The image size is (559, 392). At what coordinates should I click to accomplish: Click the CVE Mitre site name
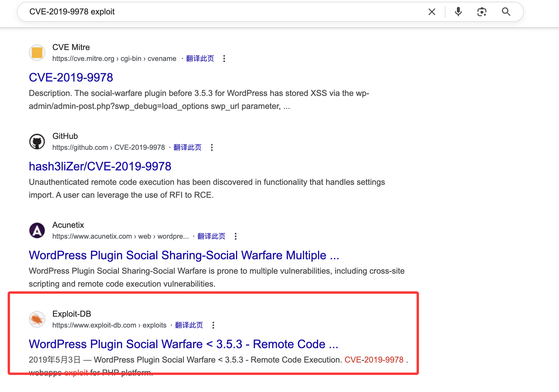71,47
